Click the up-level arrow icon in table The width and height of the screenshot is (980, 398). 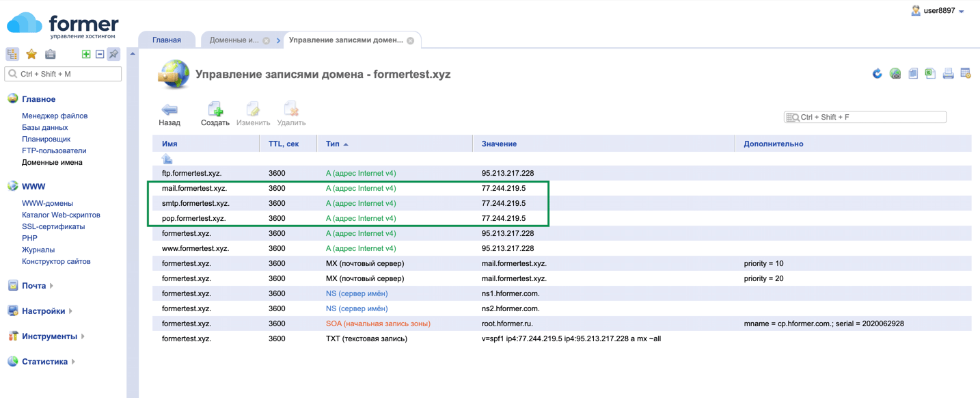coord(167,159)
